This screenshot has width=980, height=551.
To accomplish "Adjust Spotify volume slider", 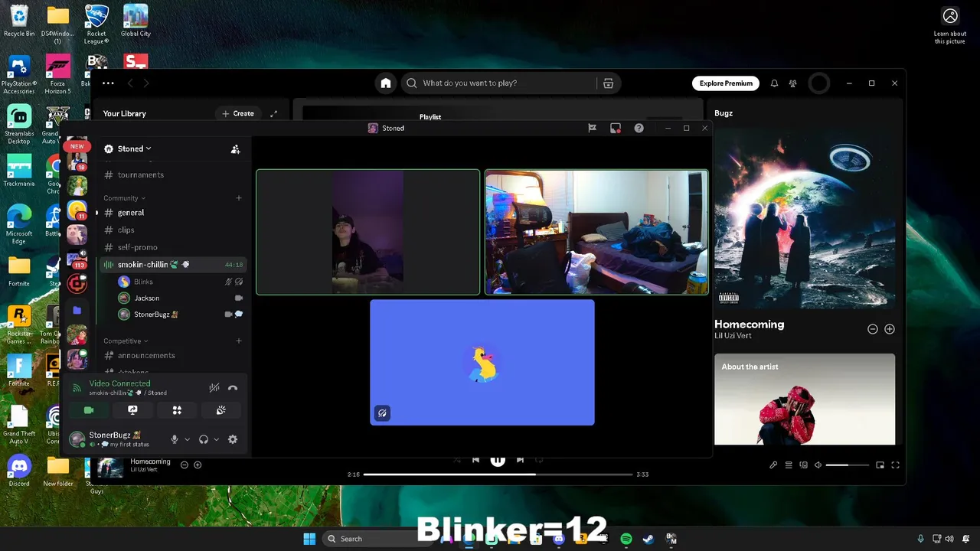I will 848,465.
